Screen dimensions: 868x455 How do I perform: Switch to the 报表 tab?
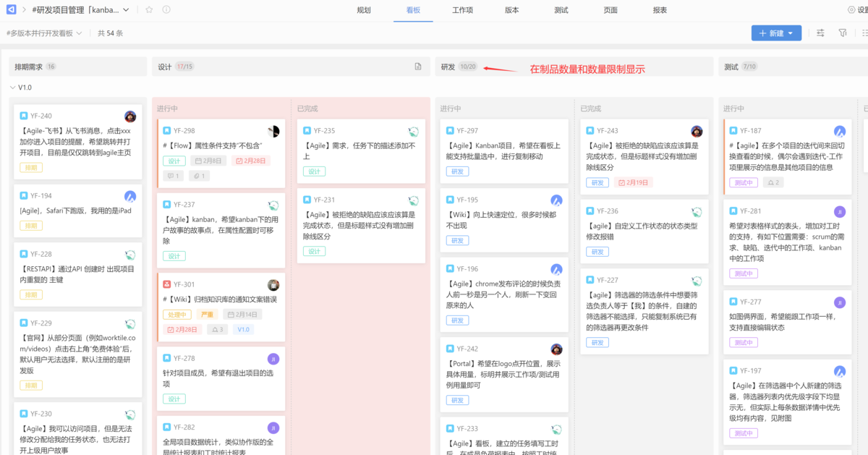coord(660,10)
